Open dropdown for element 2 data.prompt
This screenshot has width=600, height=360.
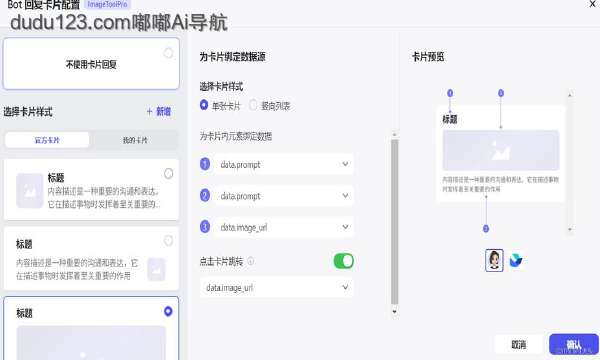click(284, 196)
